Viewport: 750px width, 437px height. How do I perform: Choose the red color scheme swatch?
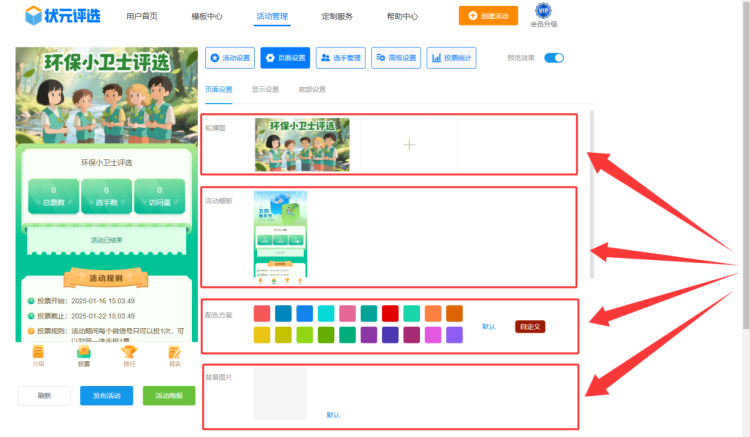click(390, 313)
